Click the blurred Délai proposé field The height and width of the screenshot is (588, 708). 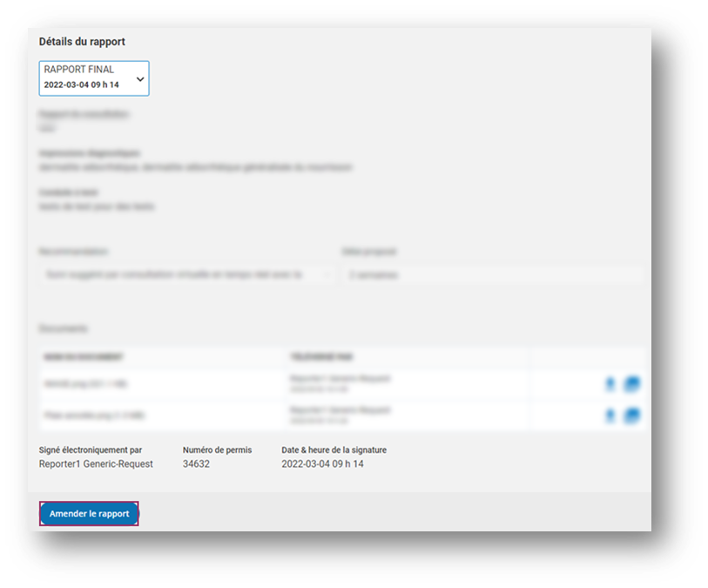pyautogui.click(x=493, y=274)
